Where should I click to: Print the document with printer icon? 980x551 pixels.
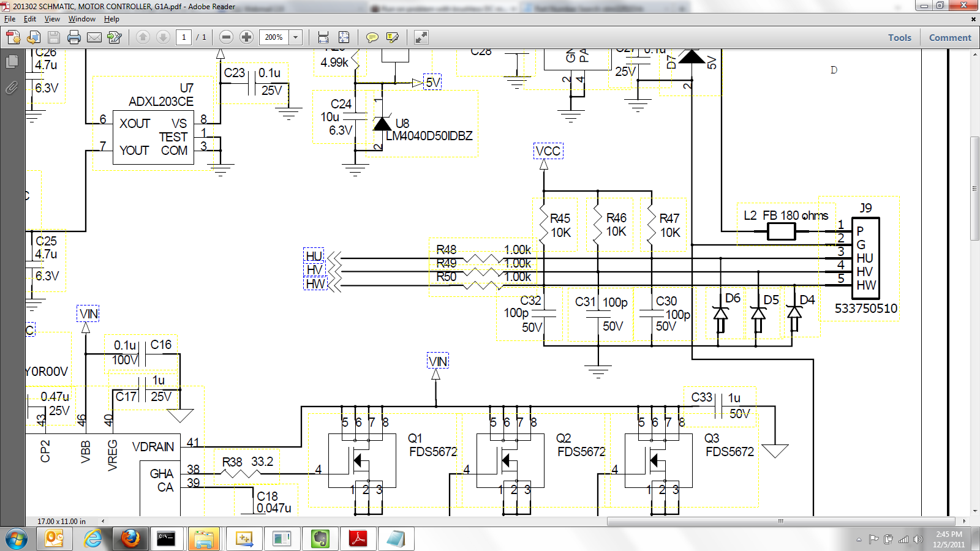(x=74, y=37)
